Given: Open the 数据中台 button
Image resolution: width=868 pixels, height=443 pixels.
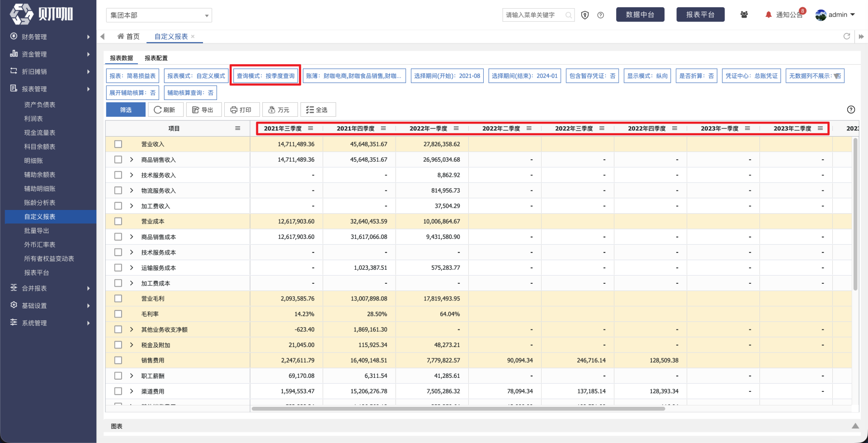Looking at the screenshot, I should (x=640, y=14).
